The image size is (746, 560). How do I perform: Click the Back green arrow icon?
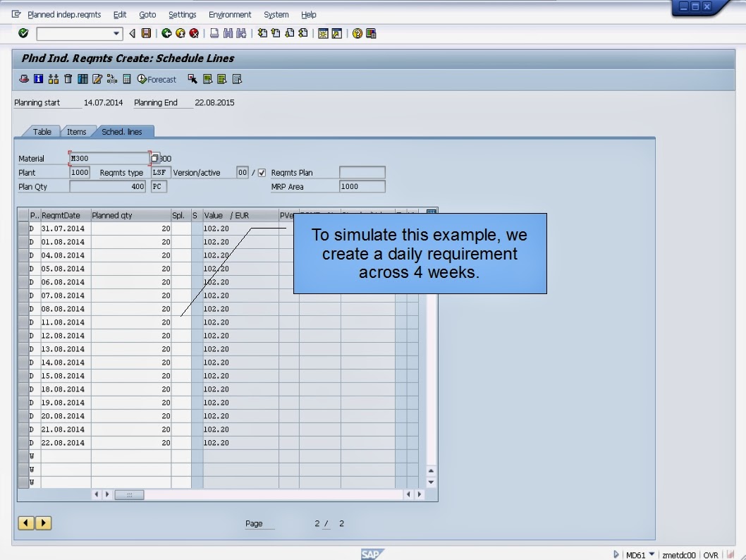tap(166, 33)
